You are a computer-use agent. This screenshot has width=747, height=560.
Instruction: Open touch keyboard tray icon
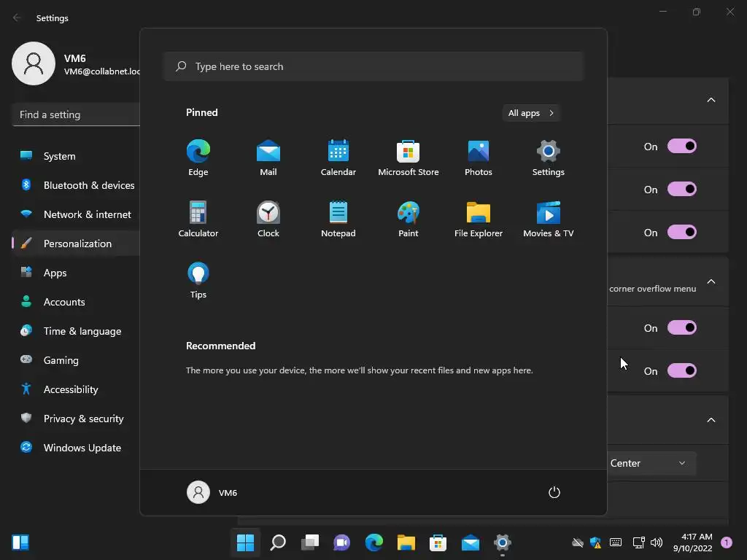[616, 542]
